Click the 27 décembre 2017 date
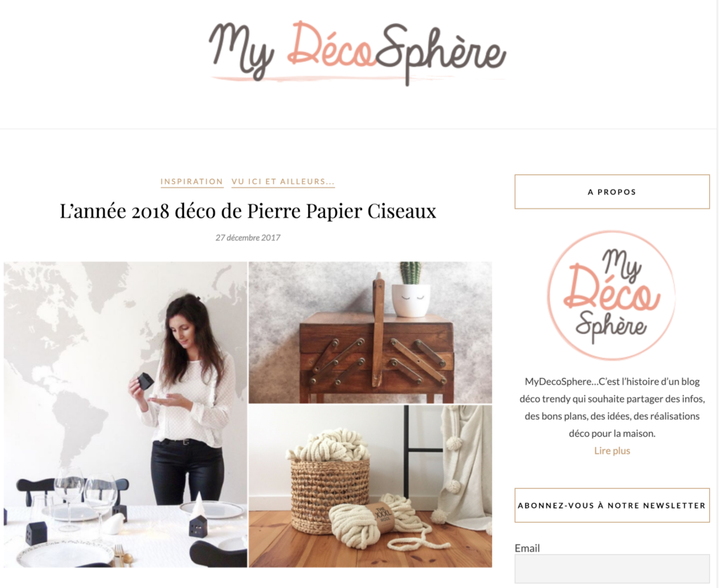719x588 pixels. point(248,237)
